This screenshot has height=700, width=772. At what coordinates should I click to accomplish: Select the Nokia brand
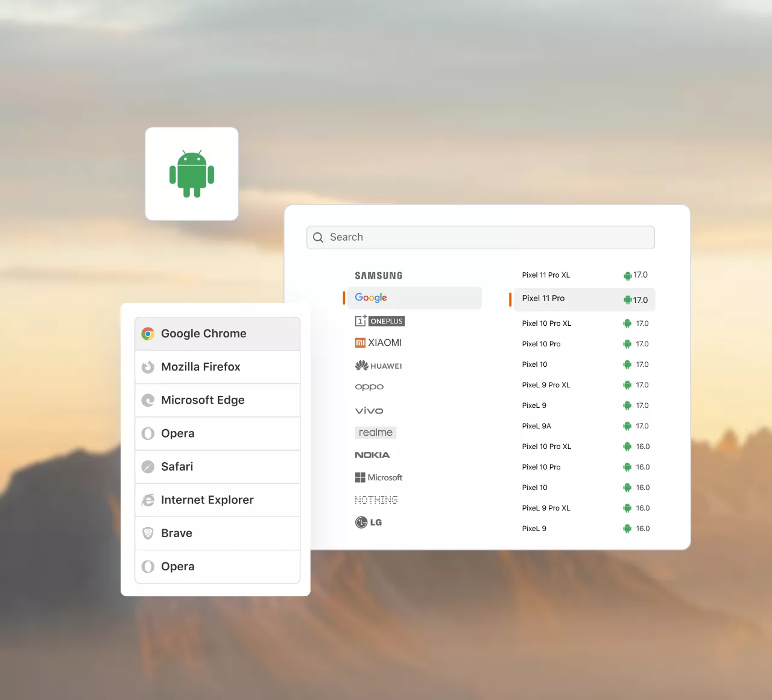372,455
